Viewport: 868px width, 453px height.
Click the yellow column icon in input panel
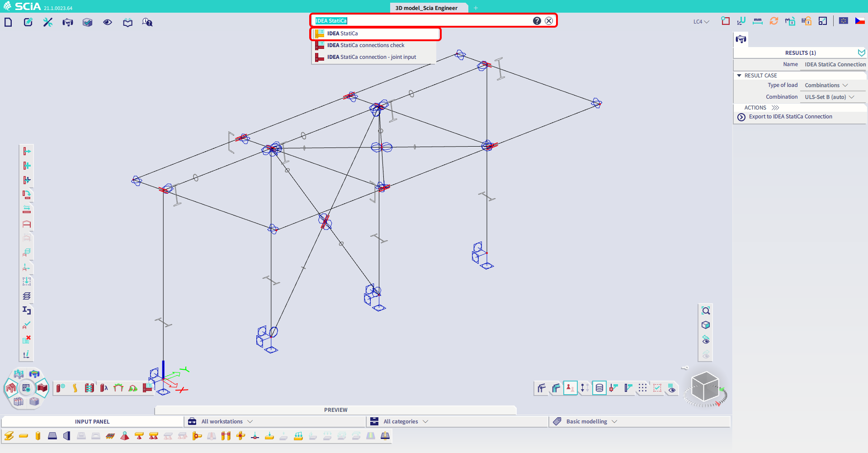click(x=38, y=436)
